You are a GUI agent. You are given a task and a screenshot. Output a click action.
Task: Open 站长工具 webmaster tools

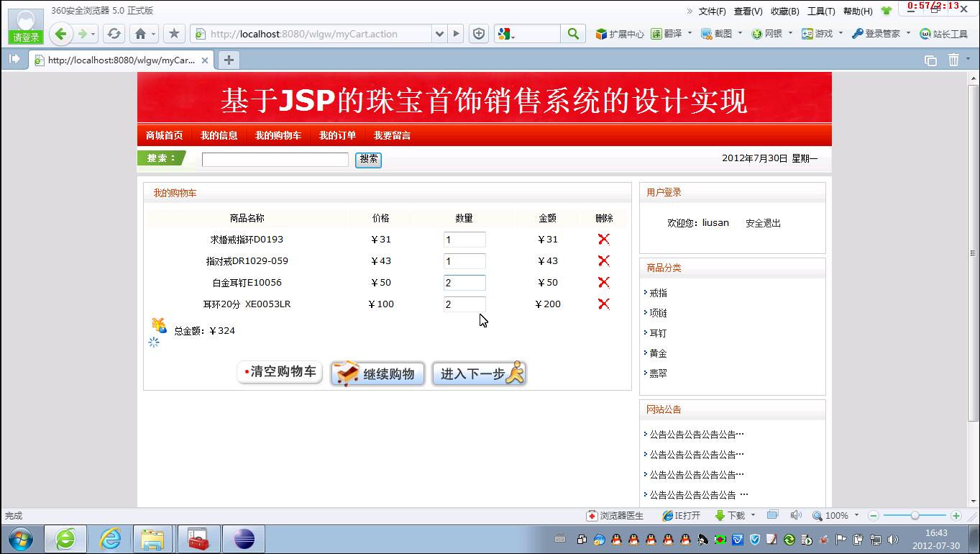(944, 34)
